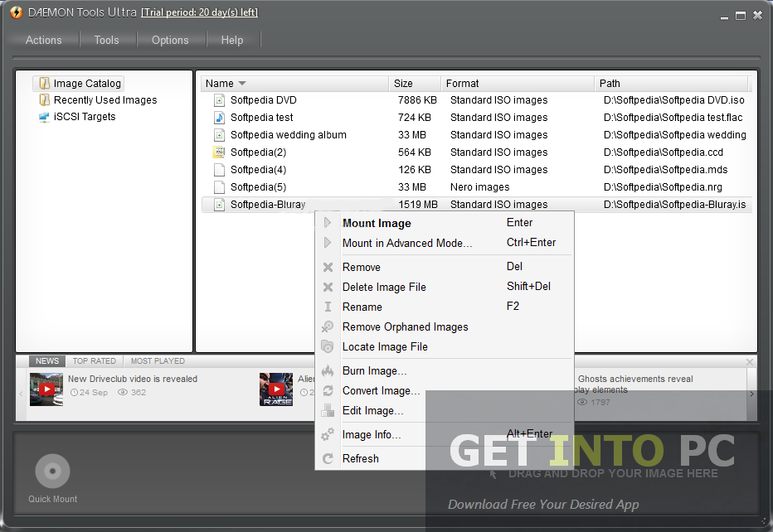The width and height of the screenshot is (773, 532).
Task: Choose Locate Image File entry
Action: click(445, 346)
